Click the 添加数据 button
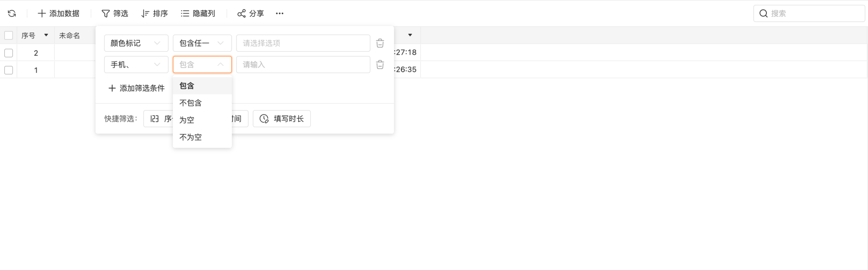 pyautogui.click(x=59, y=13)
